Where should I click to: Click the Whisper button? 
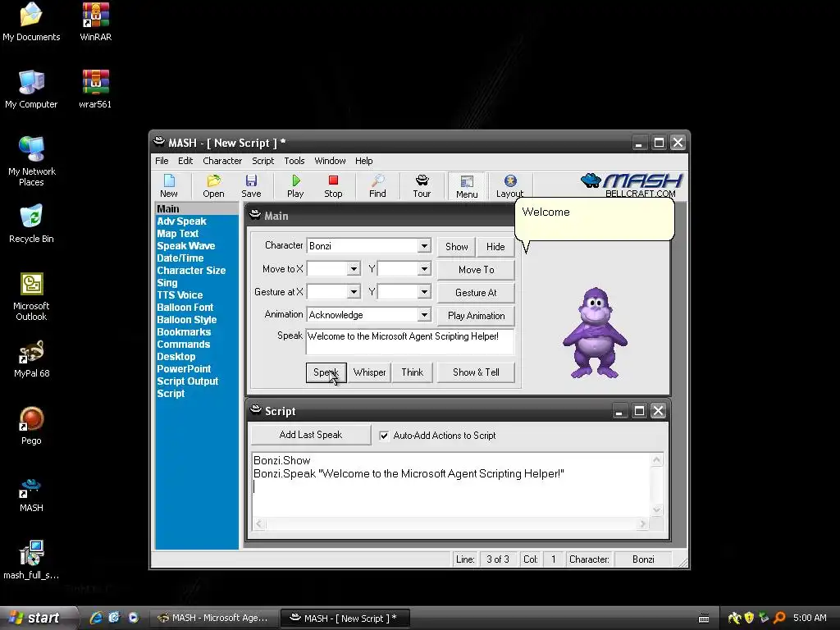[369, 372]
